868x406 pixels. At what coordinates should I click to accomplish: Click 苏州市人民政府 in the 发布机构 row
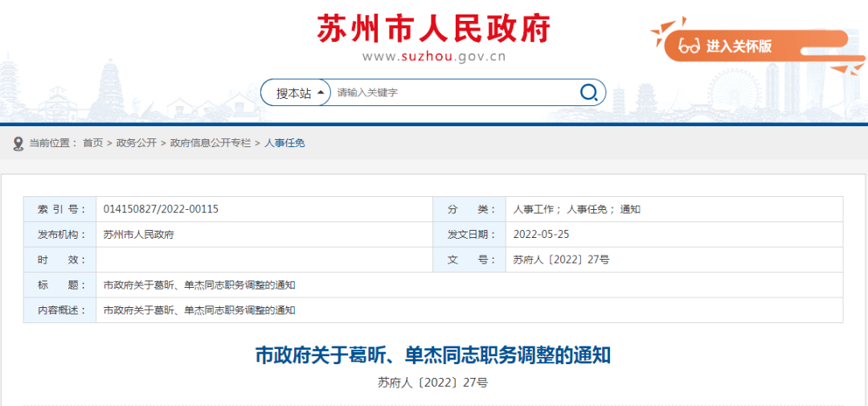point(138,234)
